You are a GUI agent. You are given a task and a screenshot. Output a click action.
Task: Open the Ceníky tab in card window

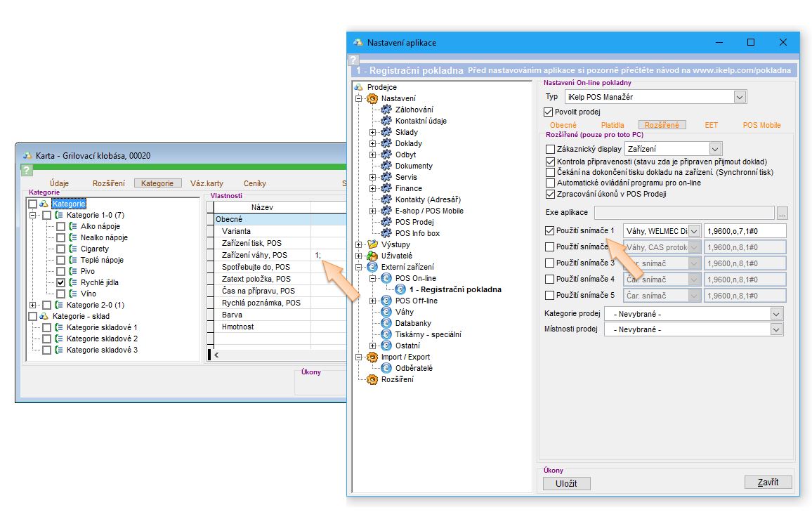tap(254, 183)
